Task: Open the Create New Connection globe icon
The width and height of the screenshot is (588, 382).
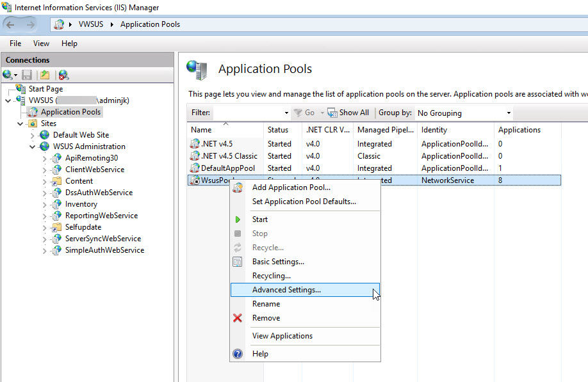Action: click(x=8, y=75)
